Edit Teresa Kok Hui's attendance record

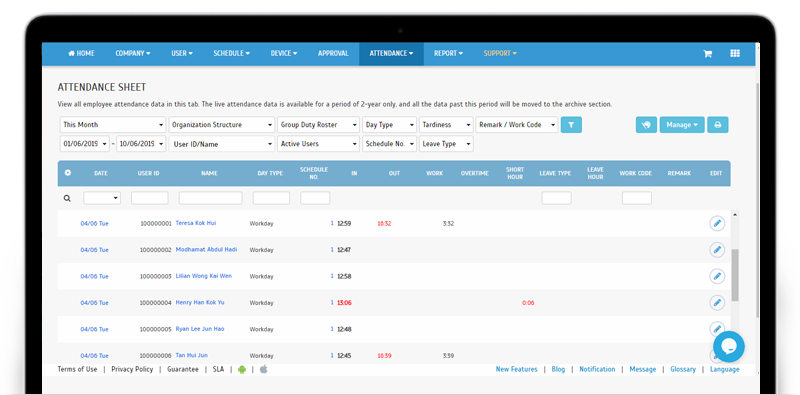pyautogui.click(x=717, y=224)
